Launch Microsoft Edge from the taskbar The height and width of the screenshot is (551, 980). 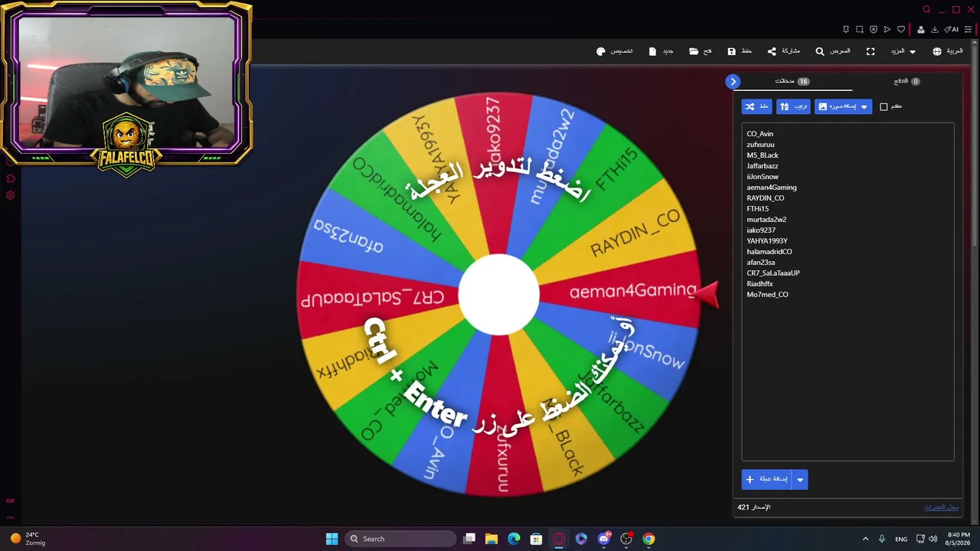click(x=514, y=539)
